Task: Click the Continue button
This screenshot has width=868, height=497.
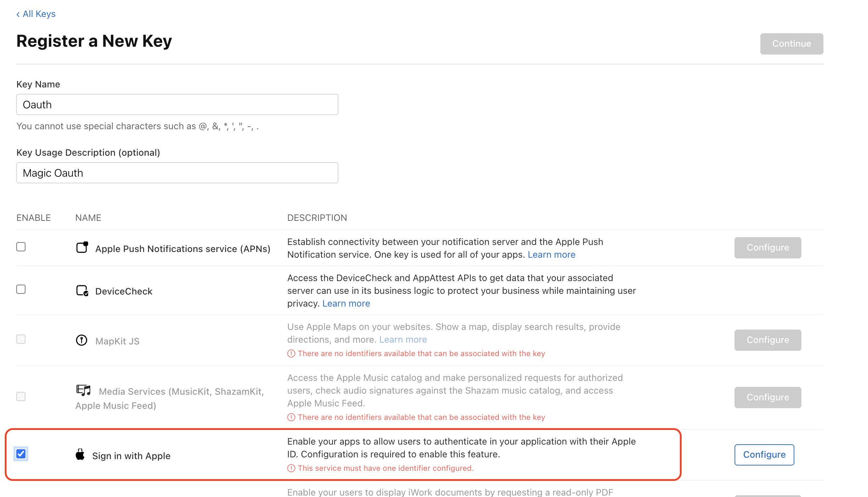Action: click(791, 44)
